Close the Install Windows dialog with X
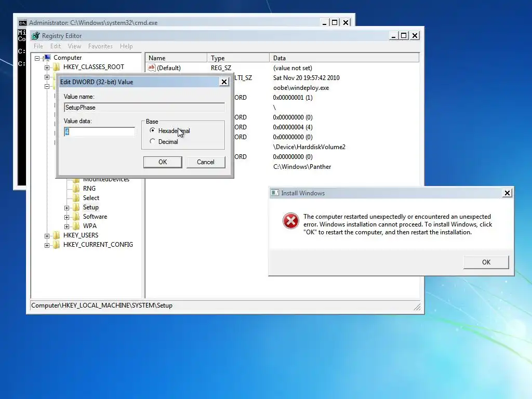The height and width of the screenshot is (399, 532). 507,193
